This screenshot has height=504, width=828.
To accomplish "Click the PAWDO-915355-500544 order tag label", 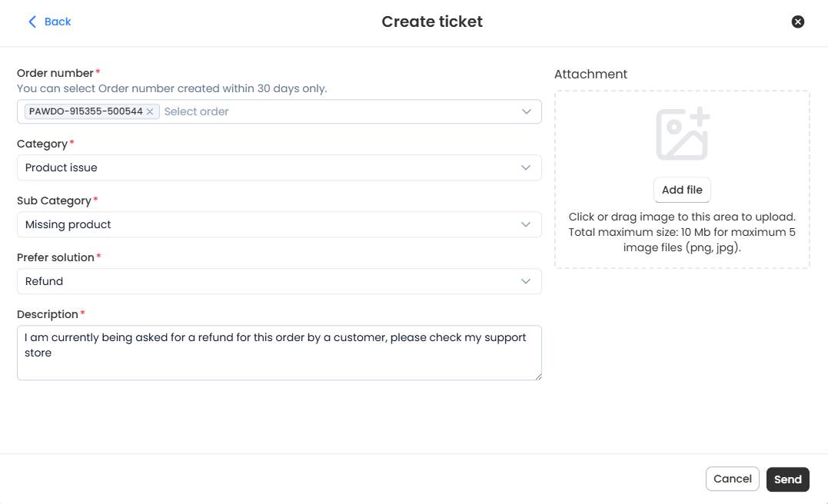I will [85, 111].
